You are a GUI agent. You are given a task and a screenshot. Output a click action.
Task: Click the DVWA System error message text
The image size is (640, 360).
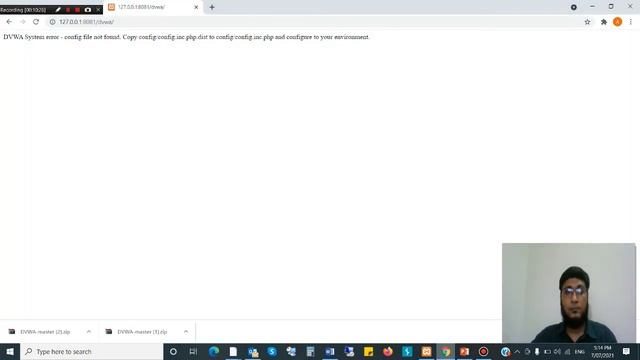click(186, 37)
